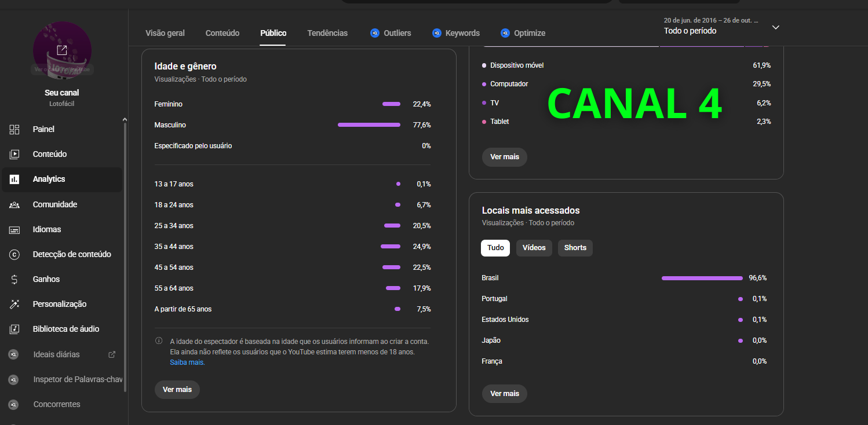The width and height of the screenshot is (868, 425).
Task: Open the Optimize tab
Action: [x=523, y=33]
